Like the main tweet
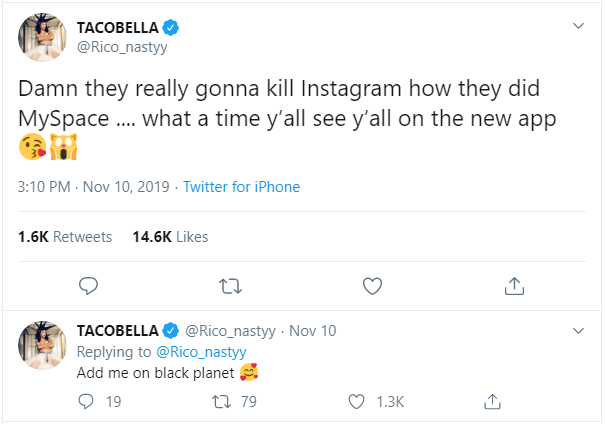605x424 pixels. coord(372,287)
